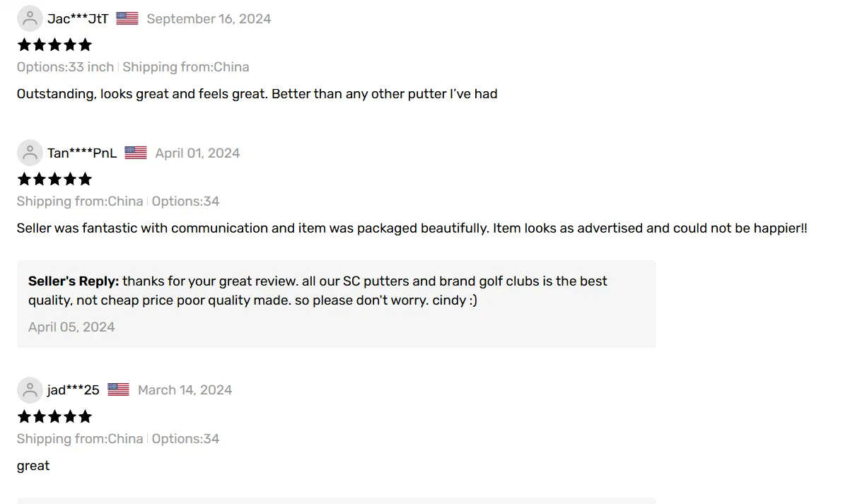Click the Seller's Reply box text
Image resolution: width=855 pixels, height=504 pixels.
(318, 291)
